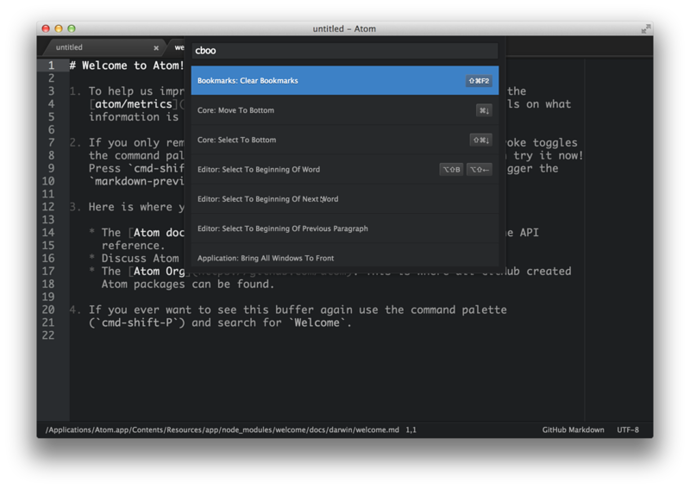Click the ⌥⇧B keybinding badge

[x=451, y=170]
